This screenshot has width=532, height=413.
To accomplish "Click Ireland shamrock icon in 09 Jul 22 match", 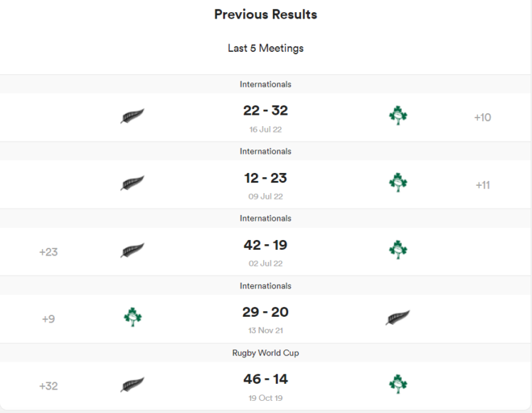I will click(398, 182).
